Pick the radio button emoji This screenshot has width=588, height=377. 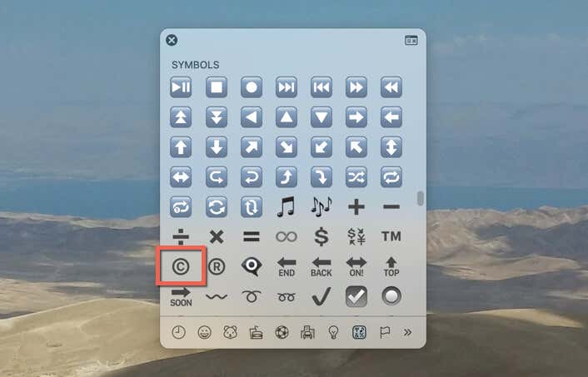click(391, 296)
